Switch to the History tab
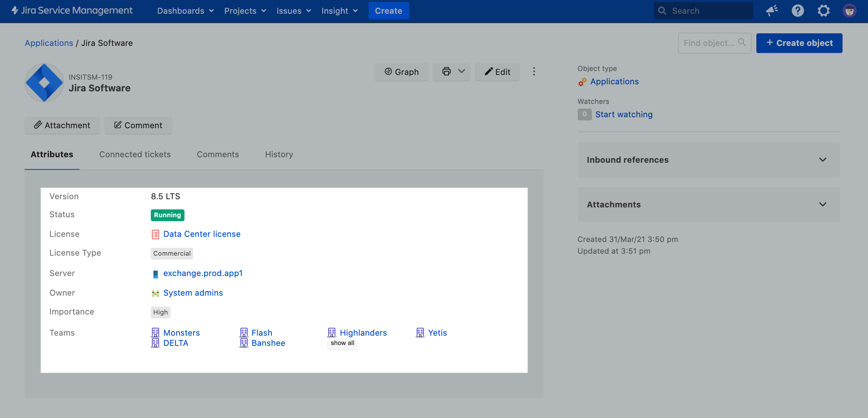The width and height of the screenshot is (868, 418). tap(278, 154)
